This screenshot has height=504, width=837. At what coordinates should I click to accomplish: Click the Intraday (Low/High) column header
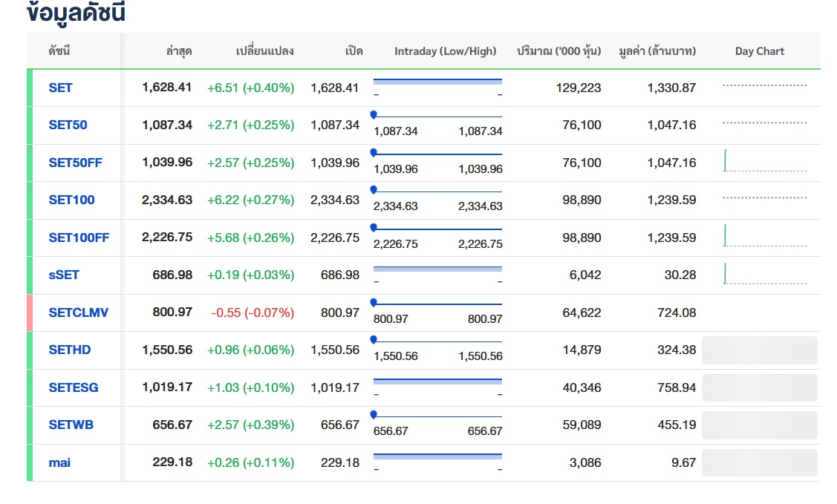coord(445,51)
